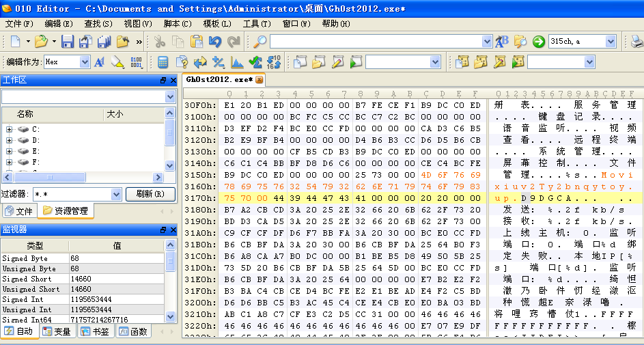Viewport: 644px width, 345px height.
Task: Open the 文件(F) menu
Action: (19, 24)
